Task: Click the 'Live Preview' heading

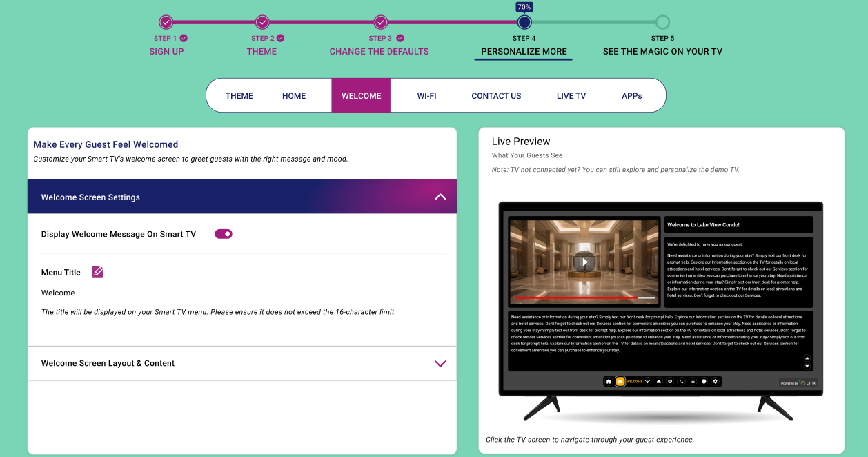Action: 521,141
